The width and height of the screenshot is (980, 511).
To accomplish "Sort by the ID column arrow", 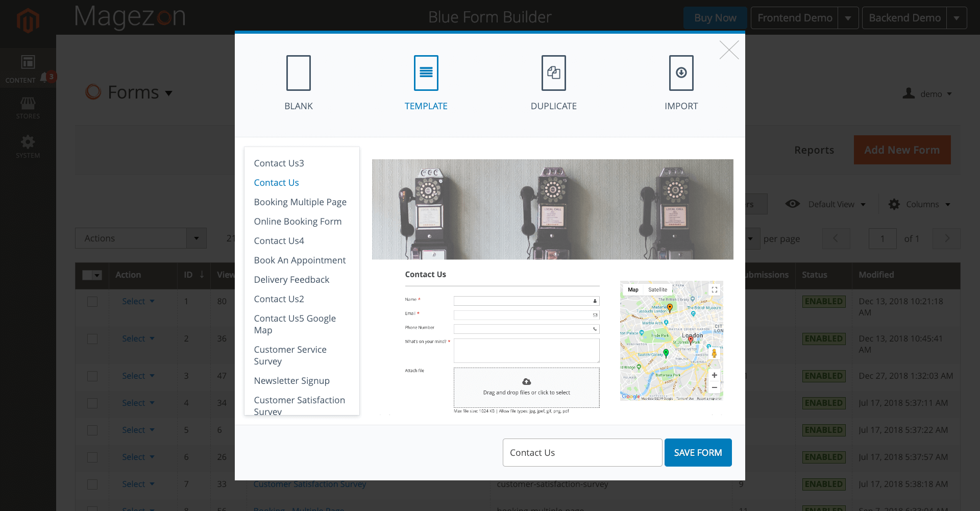I will 202,275.
